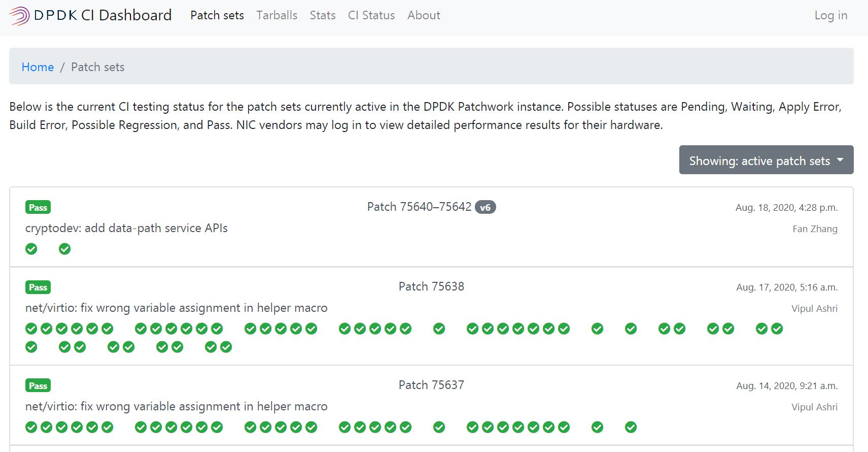This screenshot has width=868, height=452.
Task: Go to the Stats page
Action: [323, 15]
